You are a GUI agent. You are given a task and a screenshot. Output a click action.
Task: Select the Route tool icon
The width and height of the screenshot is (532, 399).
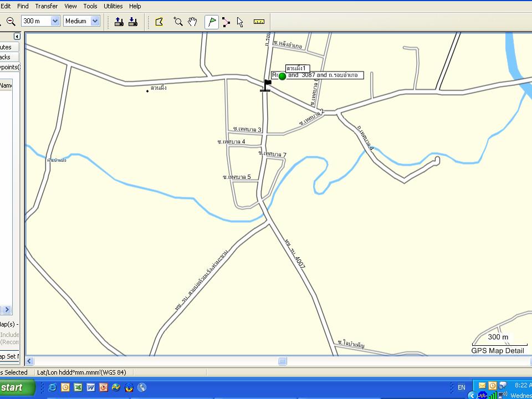(x=226, y=22)
